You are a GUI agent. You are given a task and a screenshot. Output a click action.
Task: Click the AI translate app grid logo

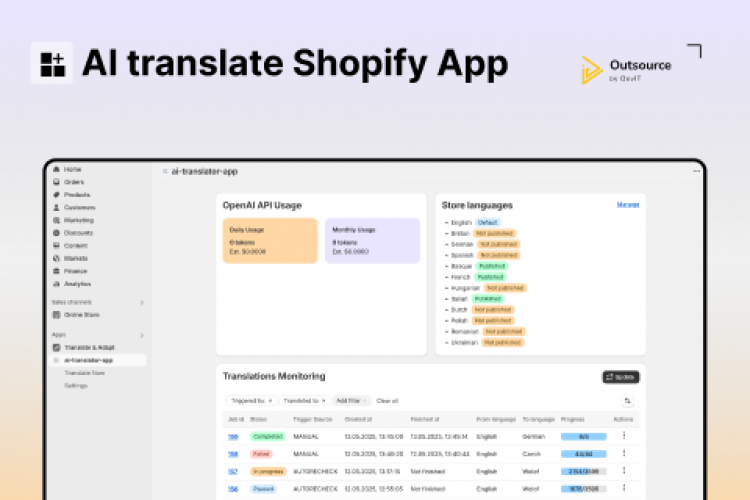coord(52,63)
